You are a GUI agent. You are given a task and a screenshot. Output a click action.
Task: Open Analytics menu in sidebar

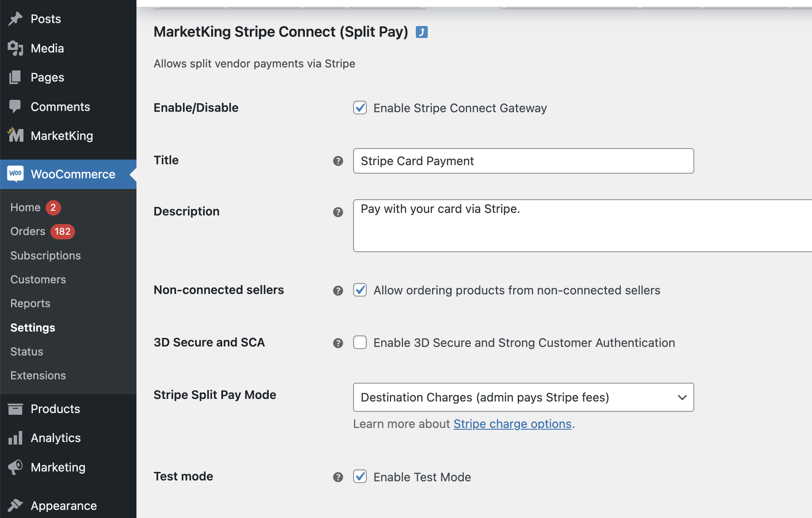(68, 438)
